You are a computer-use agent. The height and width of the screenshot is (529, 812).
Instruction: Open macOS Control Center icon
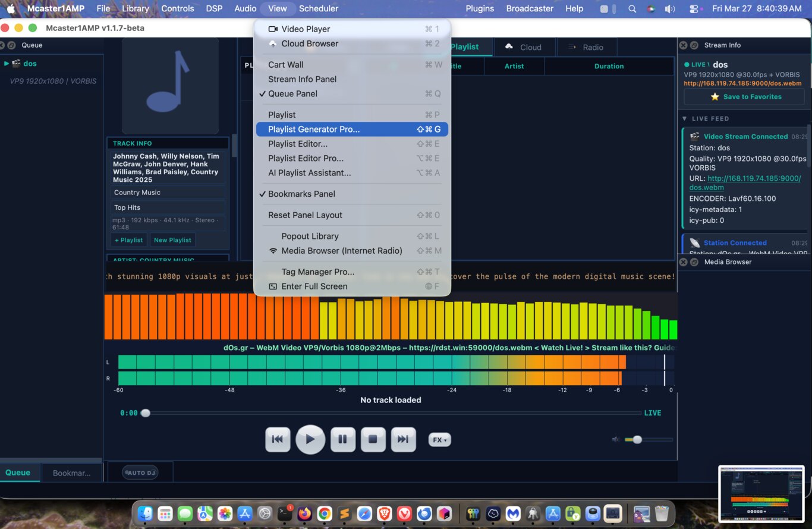pos(694,9)
